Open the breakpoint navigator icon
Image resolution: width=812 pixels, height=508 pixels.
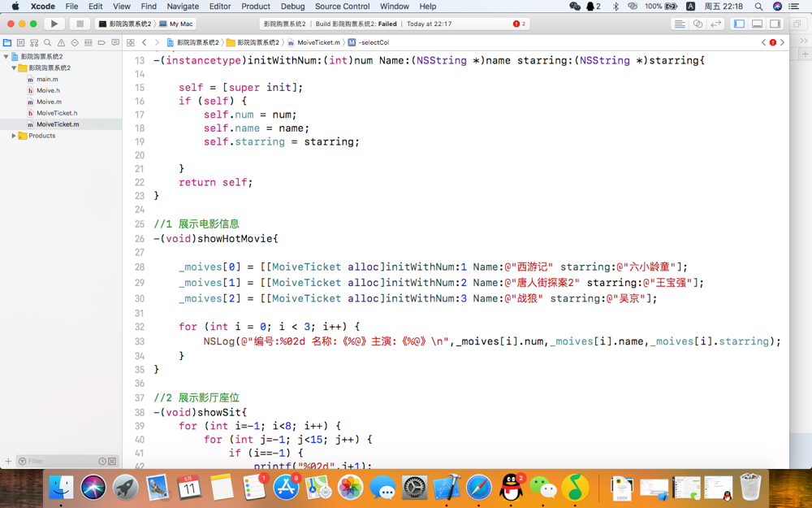(x=101, y=42)
